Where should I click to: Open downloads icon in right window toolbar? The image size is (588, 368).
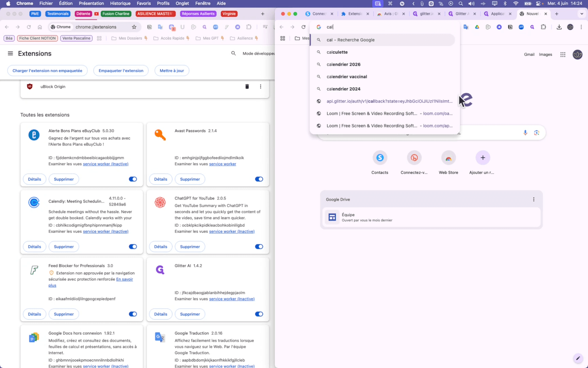(x=559, y=27)
